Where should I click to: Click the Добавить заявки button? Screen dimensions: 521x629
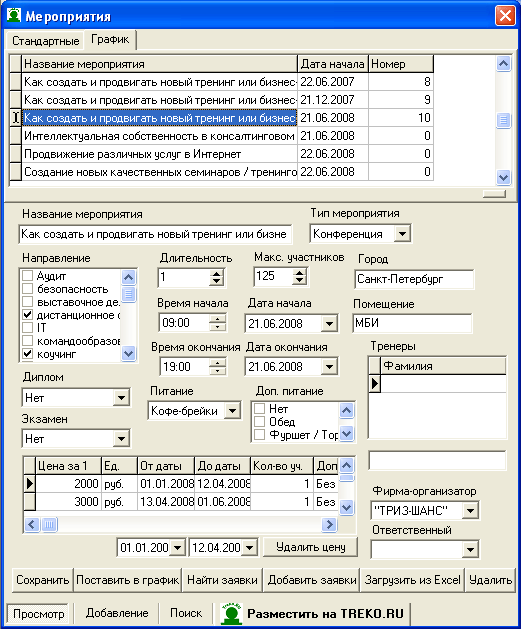312,580
